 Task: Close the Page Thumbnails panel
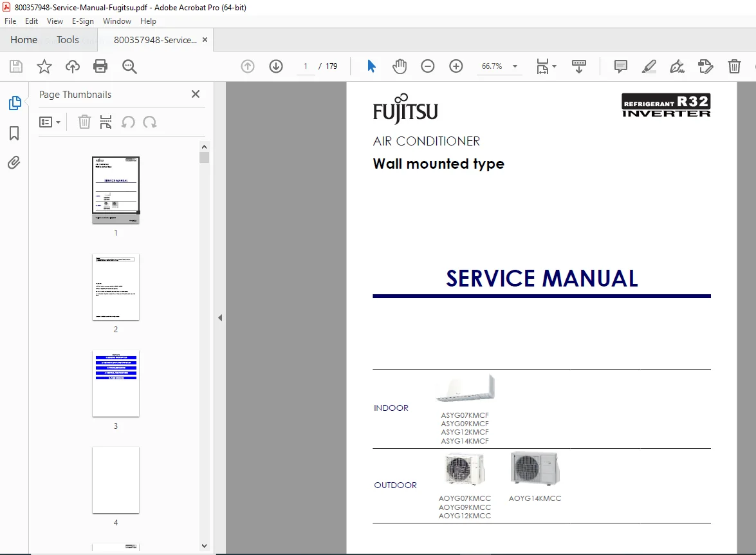pyautogui.click(x=195, y=94)
